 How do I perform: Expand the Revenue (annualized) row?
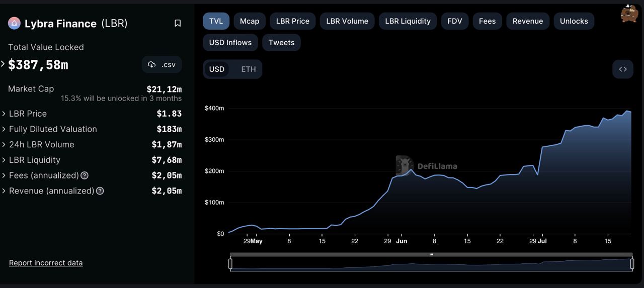tap(4, 191)
